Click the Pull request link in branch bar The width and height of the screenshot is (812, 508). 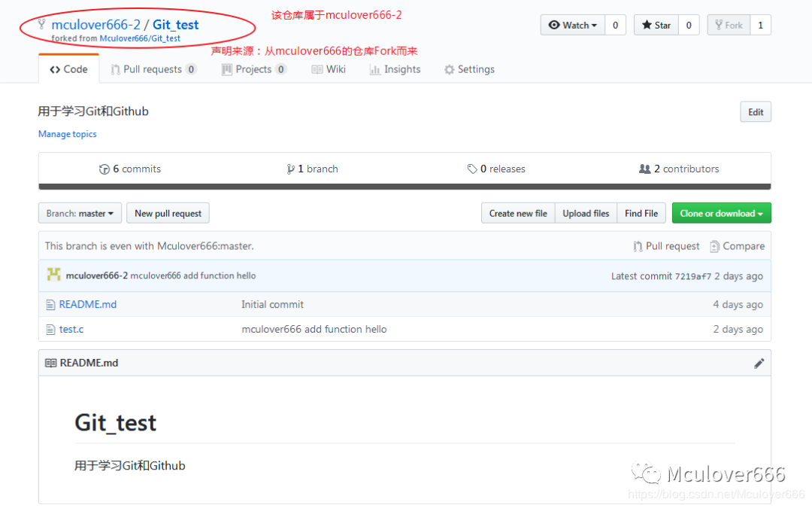pyautogui.click(x=666, y=245)
